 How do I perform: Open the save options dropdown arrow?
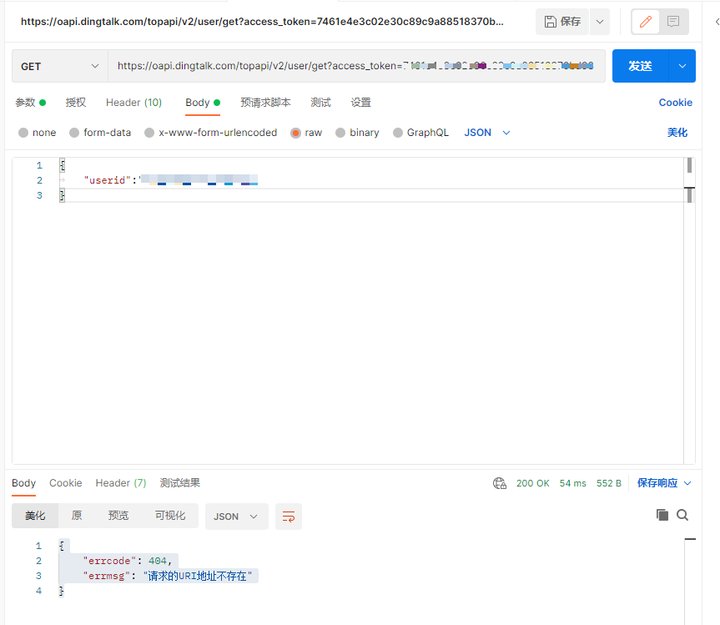pos(600,22)
